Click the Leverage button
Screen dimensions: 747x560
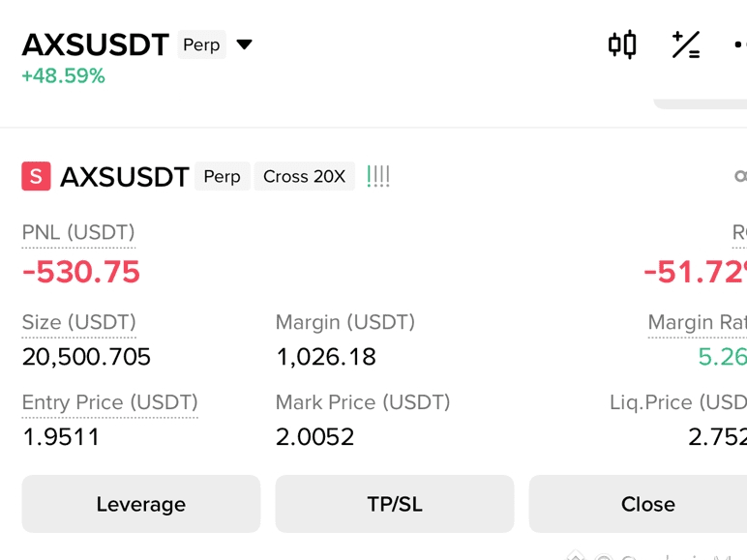click(141, 504)
